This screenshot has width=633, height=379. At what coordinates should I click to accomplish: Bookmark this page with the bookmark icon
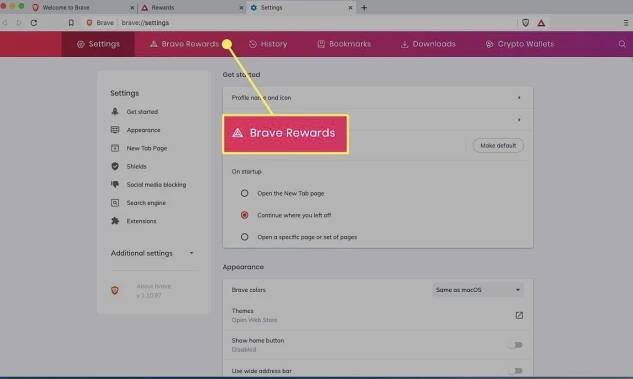tap(71, 23)
